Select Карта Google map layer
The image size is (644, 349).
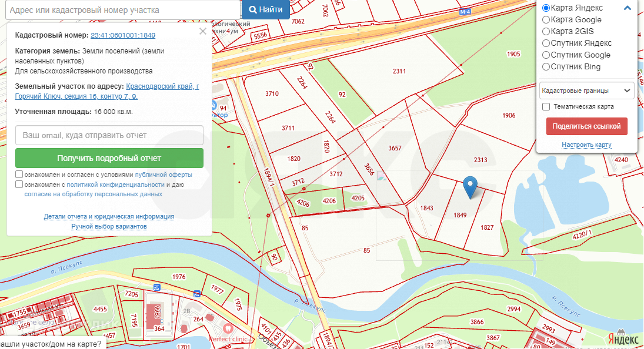(546, 20)
